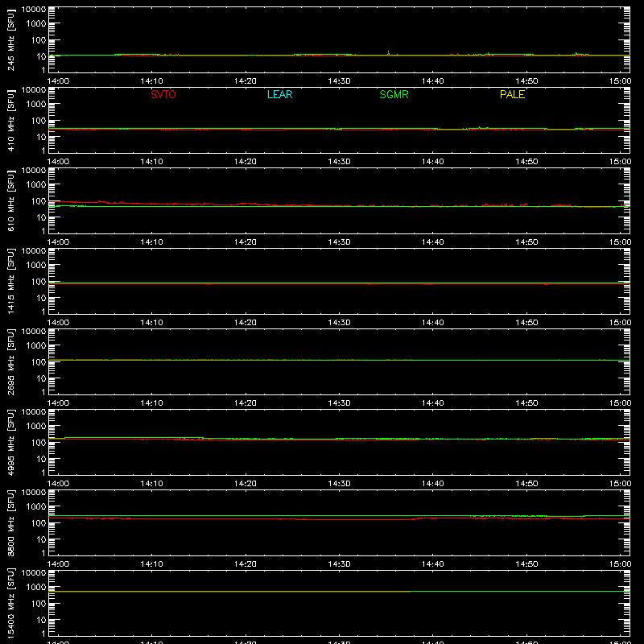Click the 10 tick of 1415 MHz plot
644x644 pixels.
41,298
